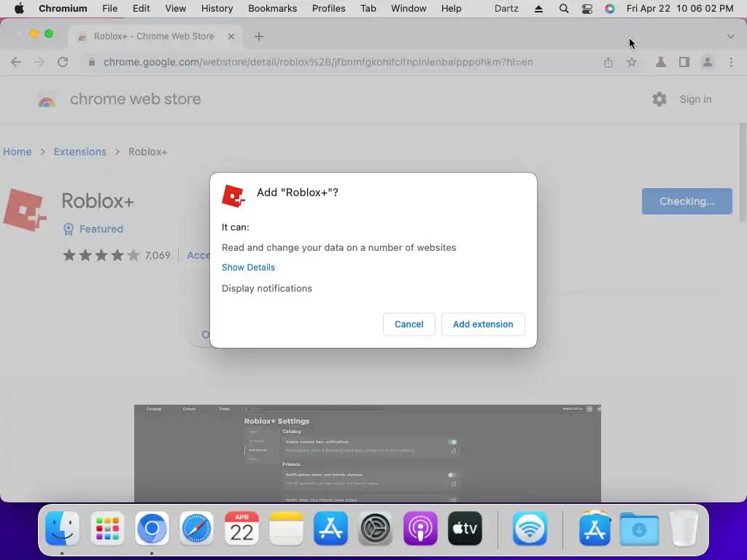Open Chromium from the Dock

[x=152, y=529]
